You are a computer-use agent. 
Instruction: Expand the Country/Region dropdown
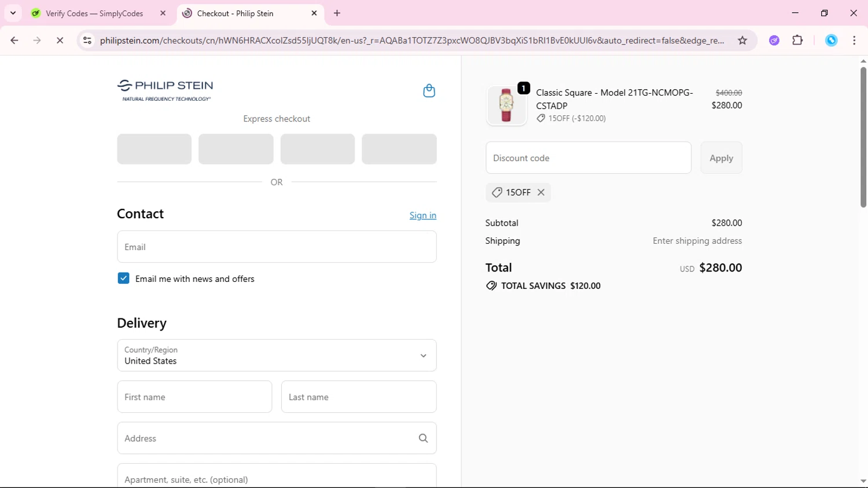pyautogui.click(x=277, y=355)
